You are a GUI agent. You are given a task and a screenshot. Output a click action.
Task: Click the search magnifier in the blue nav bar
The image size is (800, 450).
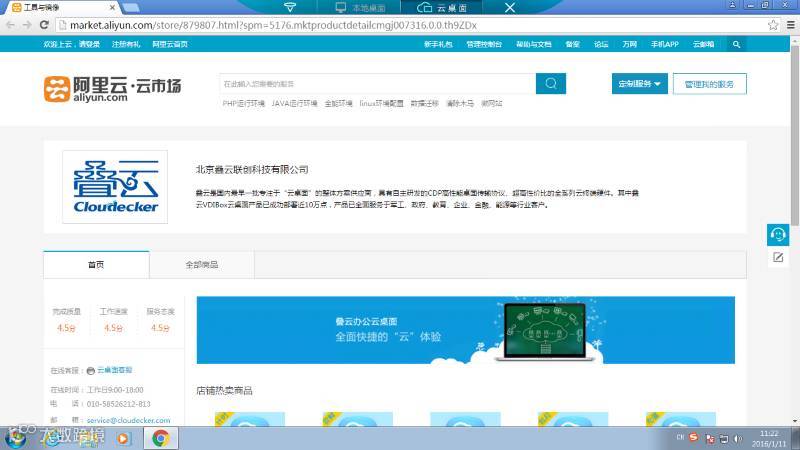click(736, 44)
